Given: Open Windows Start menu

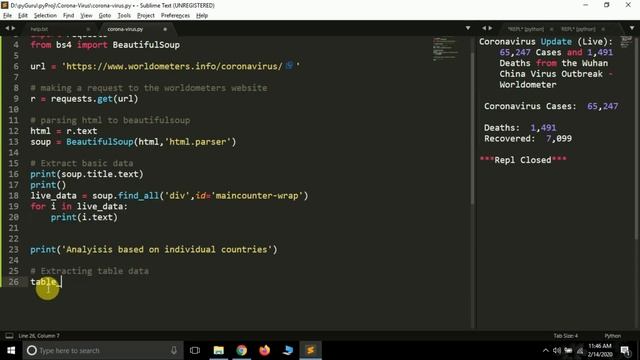Looking at the screenshot, I should [x=11, y=350].
